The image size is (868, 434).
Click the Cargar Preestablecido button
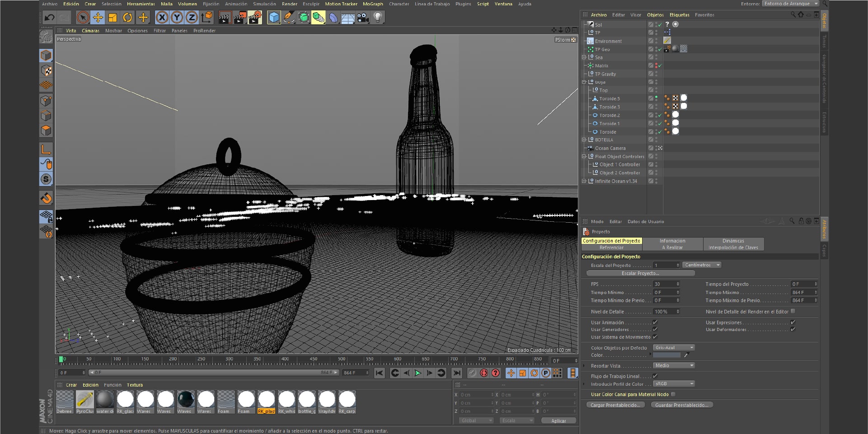click(x=616, y=405)
